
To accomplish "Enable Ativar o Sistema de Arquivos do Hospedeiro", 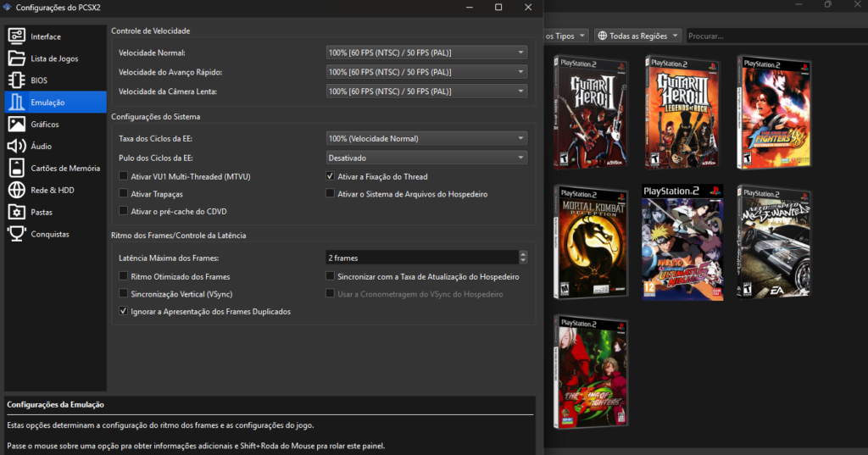I will click(330, 193).
